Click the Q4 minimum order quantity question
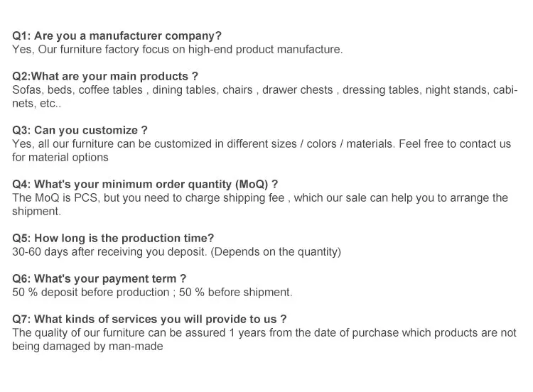 click(x=145, y=184)
